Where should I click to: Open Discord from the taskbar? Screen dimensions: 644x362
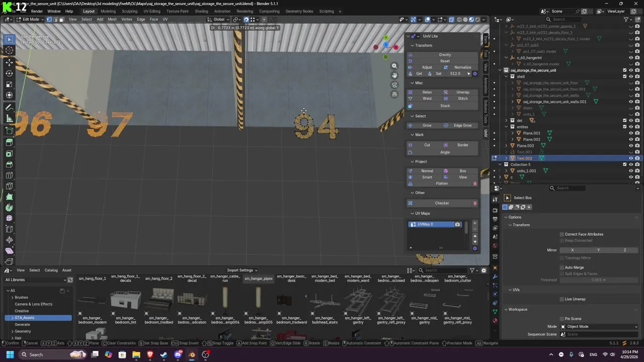click(178, 354)
